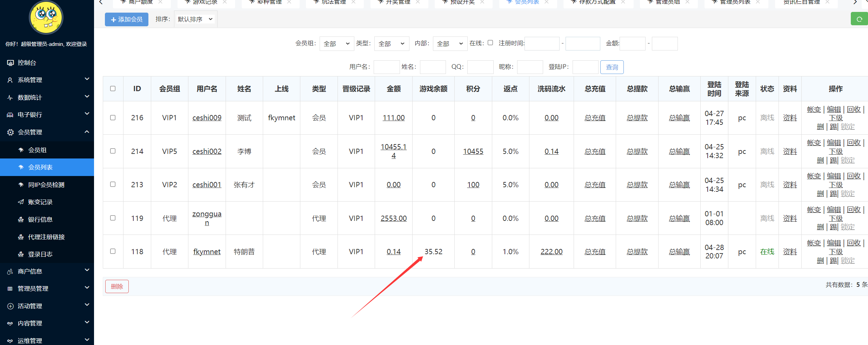Image resolution: width=868 pixels, height=345 pixels.
Task: Toggle the select-all checkbox in table header
Action: coord(113,88)
